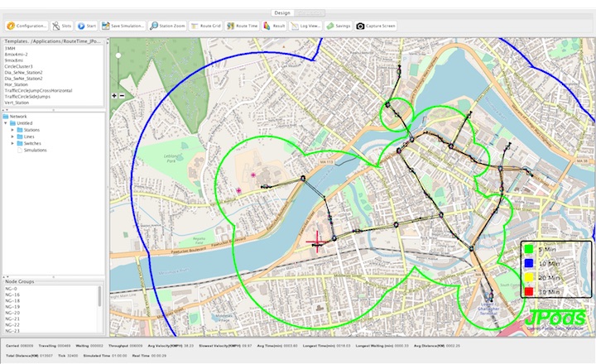The width and height of the screenshot is (596, 364).
Task: Click the map zoom in plus button
Action: coord(114,95)
